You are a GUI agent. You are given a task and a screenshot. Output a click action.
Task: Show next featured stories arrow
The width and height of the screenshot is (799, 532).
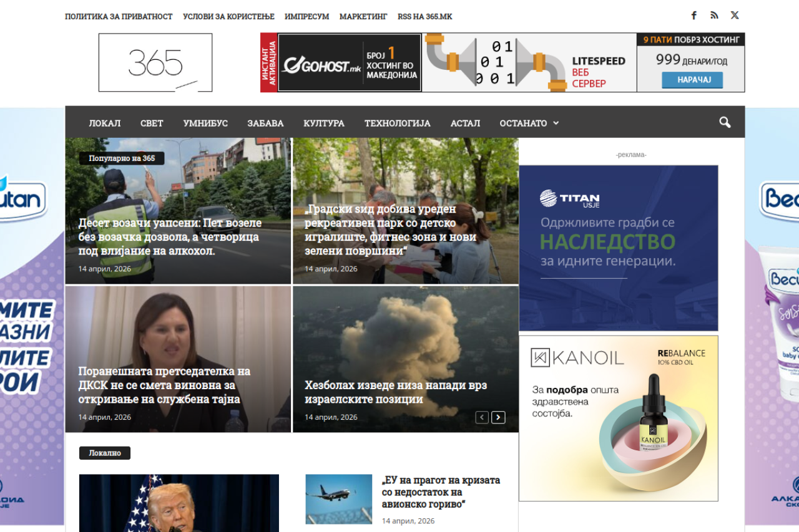coord(498,417)
